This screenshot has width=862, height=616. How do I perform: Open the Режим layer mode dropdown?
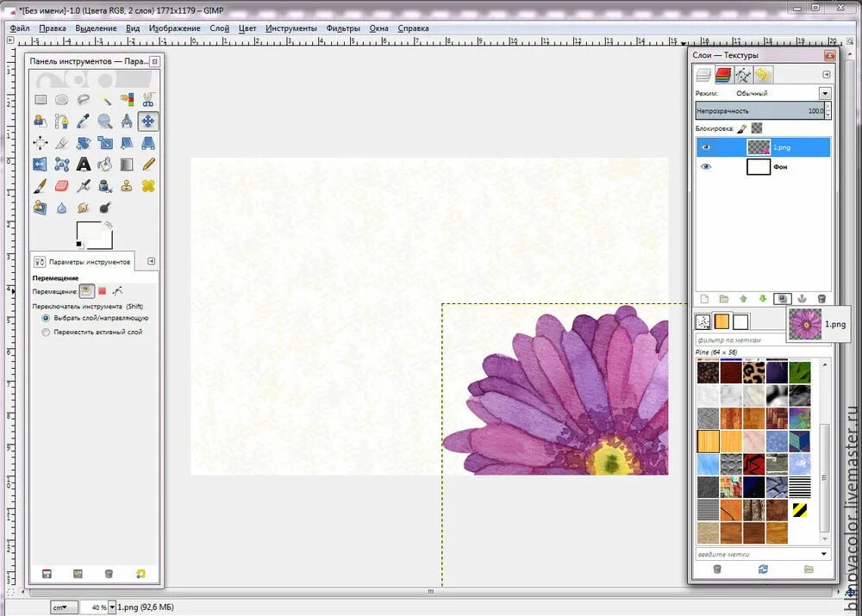(825, 93)
